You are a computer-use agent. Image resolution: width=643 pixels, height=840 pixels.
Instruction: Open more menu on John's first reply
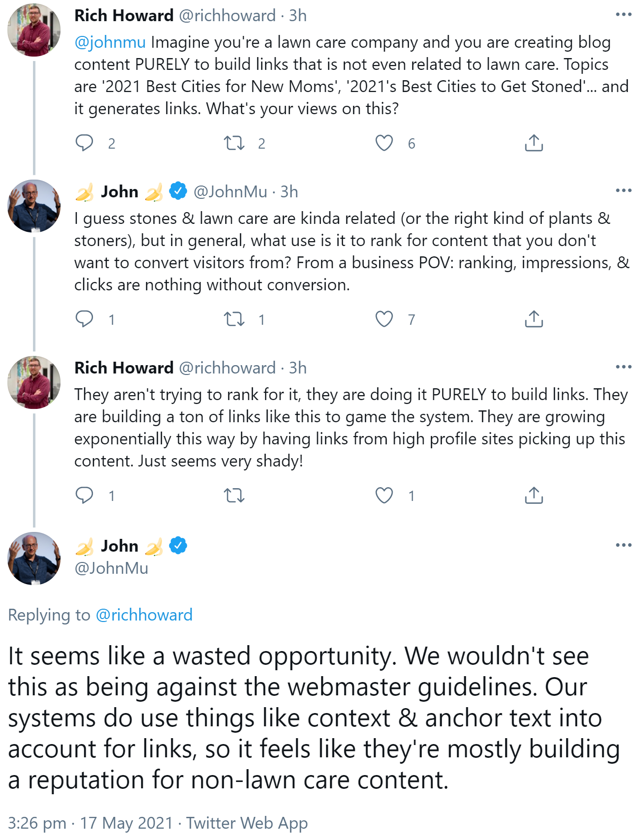pyautogui.click(x=623, y=190)
